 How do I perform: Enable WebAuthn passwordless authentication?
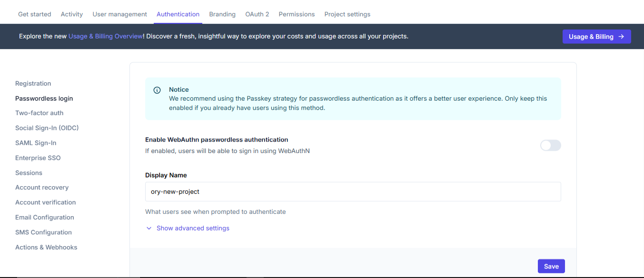coord(550,145)
